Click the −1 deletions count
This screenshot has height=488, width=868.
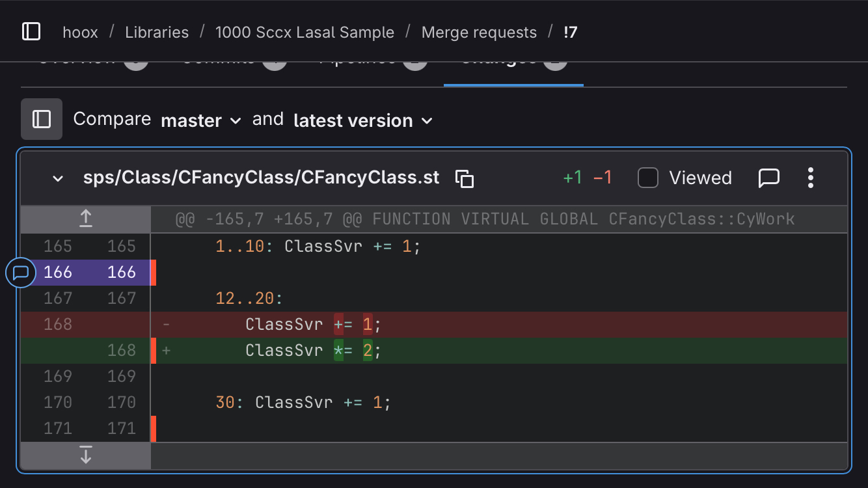tap(603, 178)
